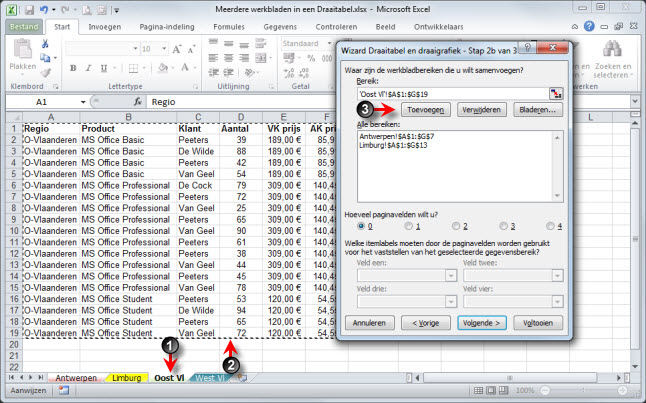Click the Voltooien button
The image size is (646, 403).
tap(538, 323)
